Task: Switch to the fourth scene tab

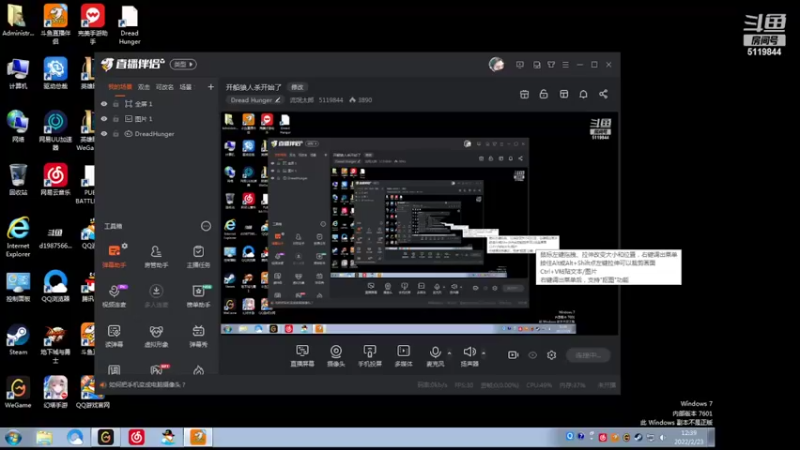Action: coord(185,87)
